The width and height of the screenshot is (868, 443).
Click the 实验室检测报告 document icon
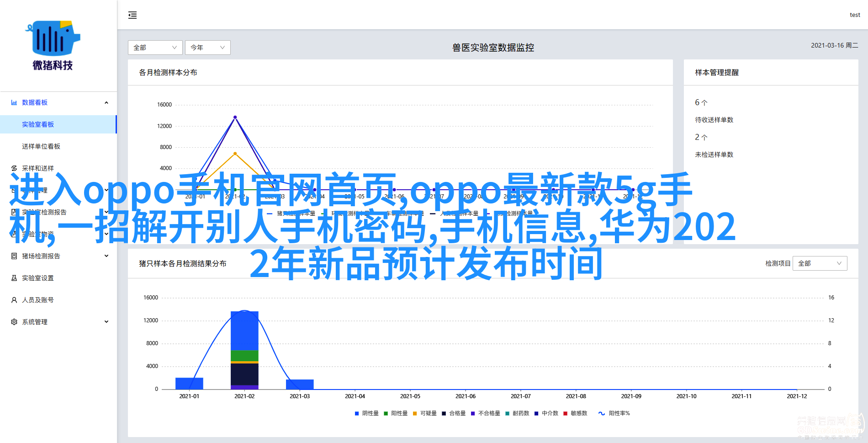pyautogui.click(x=14, y=212)
